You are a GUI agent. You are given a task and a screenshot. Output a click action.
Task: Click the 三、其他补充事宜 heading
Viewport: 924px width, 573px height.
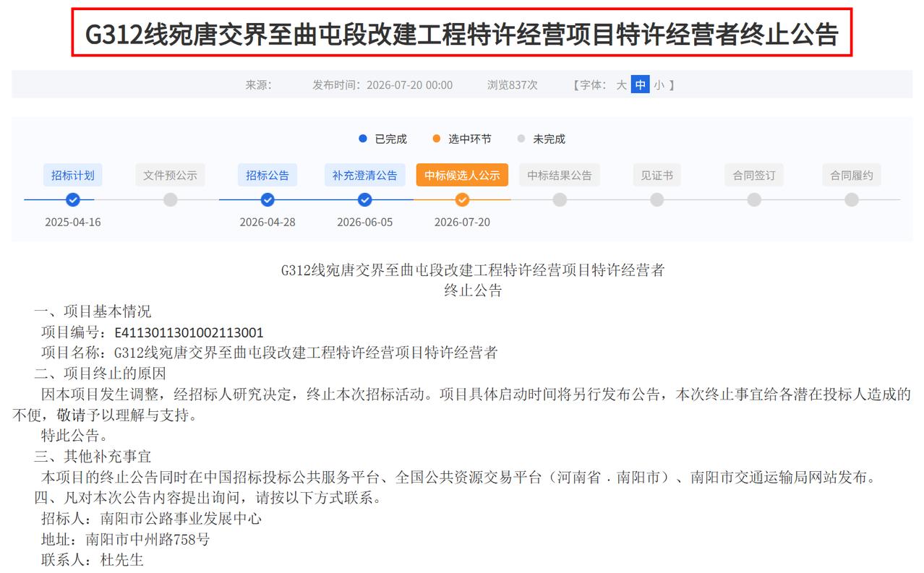point(93,457)
